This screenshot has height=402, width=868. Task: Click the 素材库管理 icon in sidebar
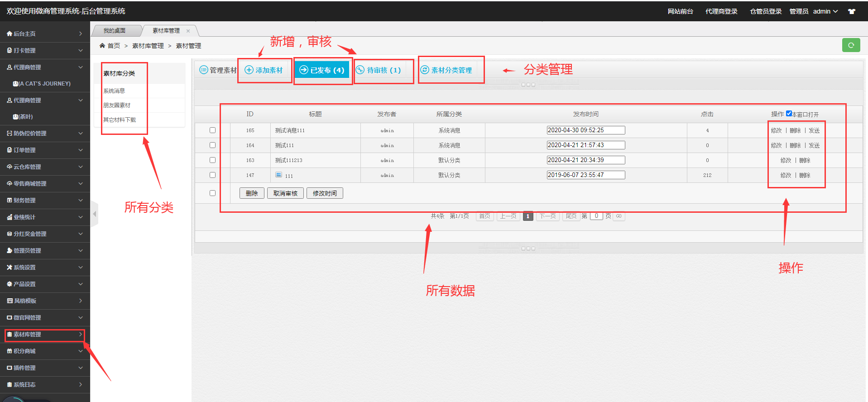click(10, 334)
